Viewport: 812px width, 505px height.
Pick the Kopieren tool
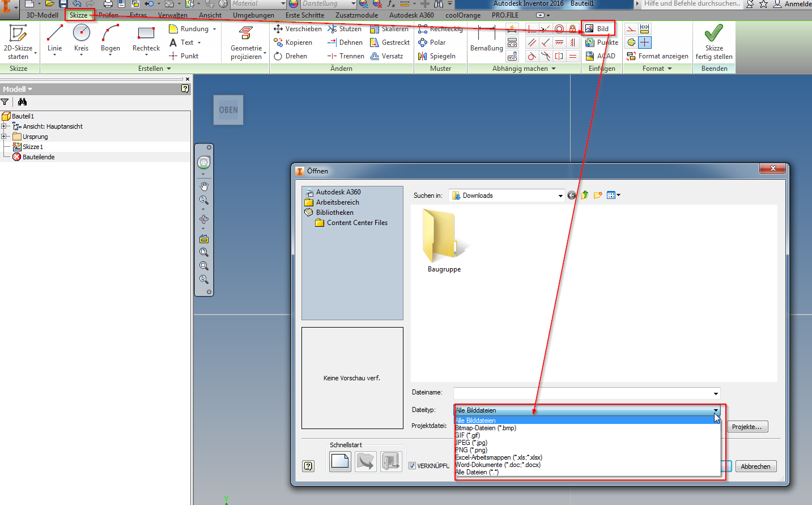tap(293, 43)
